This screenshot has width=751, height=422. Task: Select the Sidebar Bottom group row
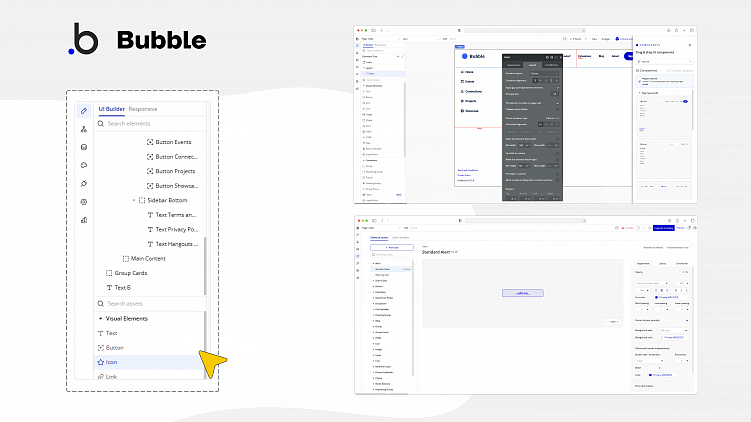click(163, 200)
